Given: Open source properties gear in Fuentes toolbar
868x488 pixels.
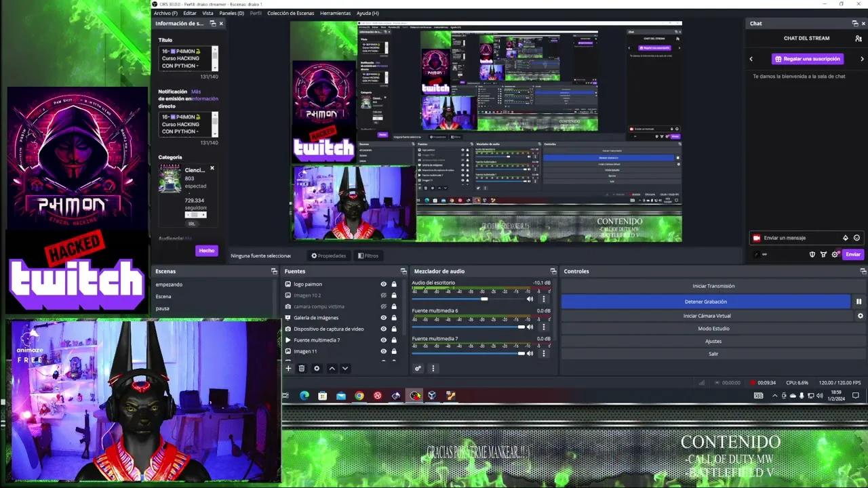Looking at the screenshot, I should [316, 368].
